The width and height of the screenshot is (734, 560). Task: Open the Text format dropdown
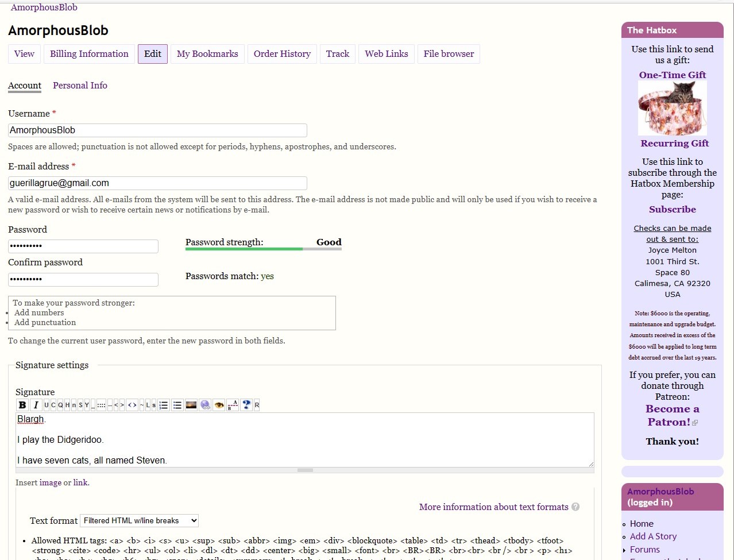tap(140, 520)
